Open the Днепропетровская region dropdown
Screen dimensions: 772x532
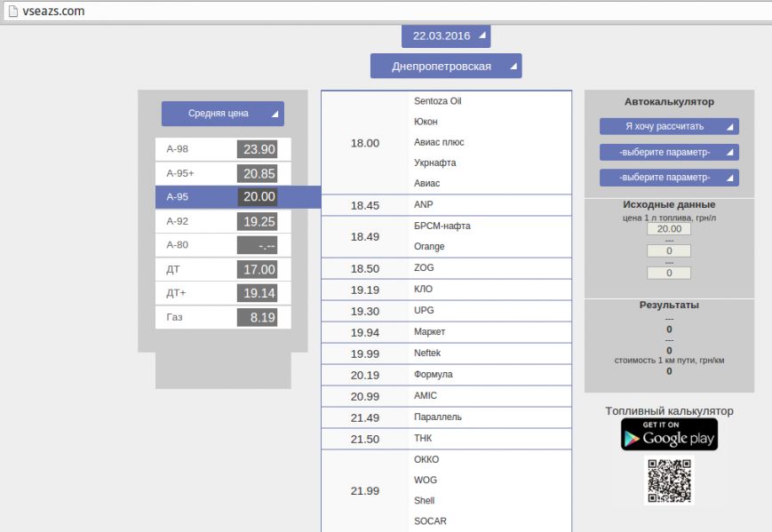(x=446, y=66)
